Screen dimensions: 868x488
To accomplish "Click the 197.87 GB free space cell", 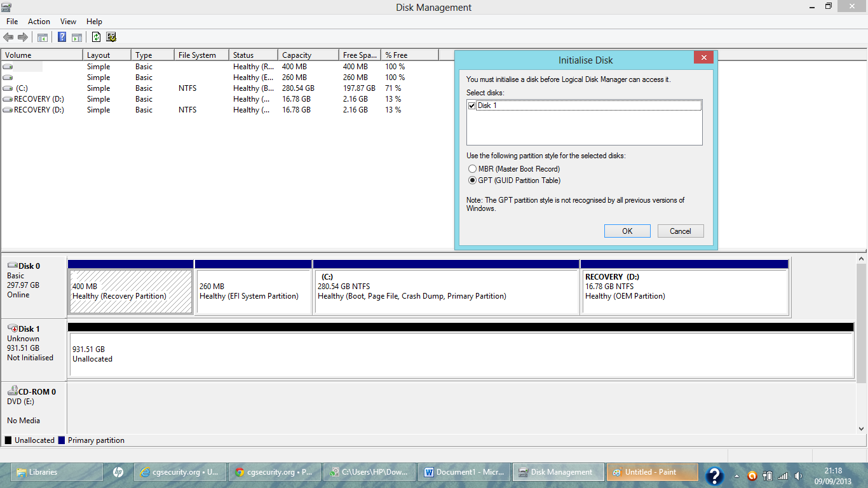I will tap(359, 88).
